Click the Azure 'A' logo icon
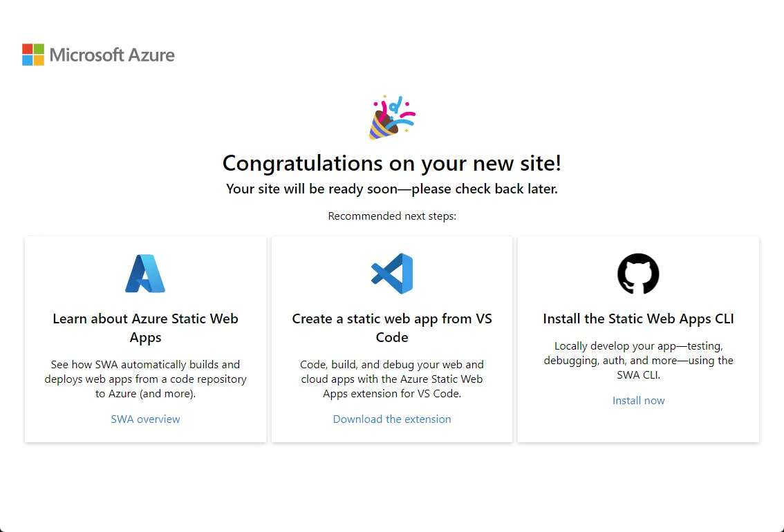Image resolution: width=784 pixels, height=532 pixels. coord(145,273)
